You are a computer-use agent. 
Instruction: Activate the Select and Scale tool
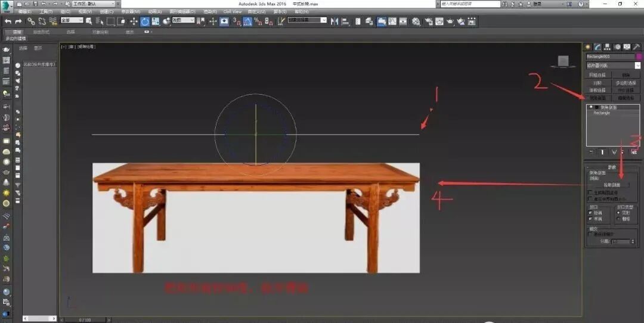point(156,21)
